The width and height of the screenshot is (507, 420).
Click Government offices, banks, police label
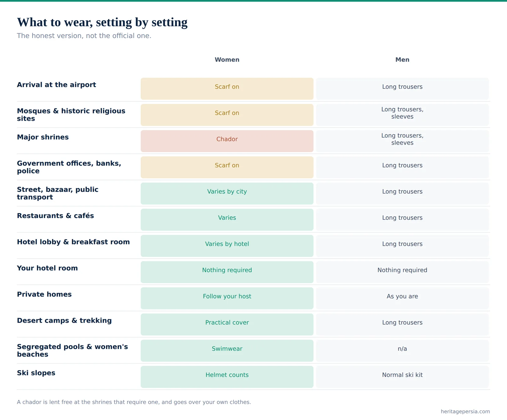69,167
